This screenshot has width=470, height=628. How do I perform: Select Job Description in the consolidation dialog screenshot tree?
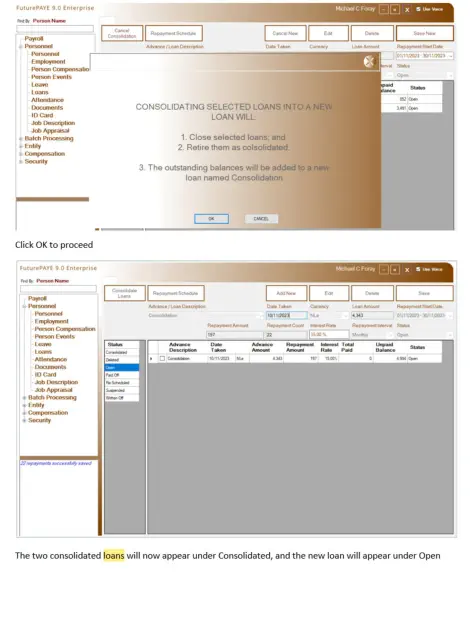pyautogui.click(x=53, y=123)
